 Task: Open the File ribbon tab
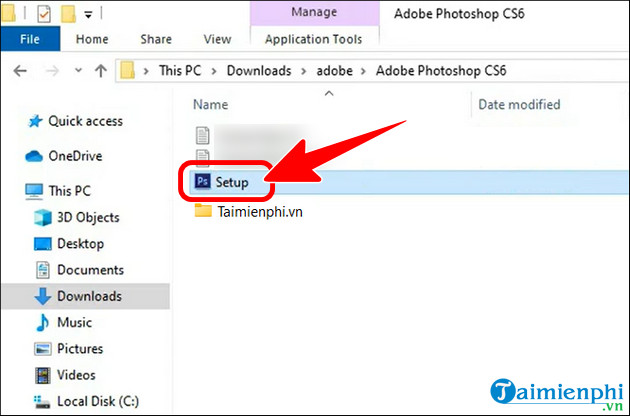click(30, 39)
